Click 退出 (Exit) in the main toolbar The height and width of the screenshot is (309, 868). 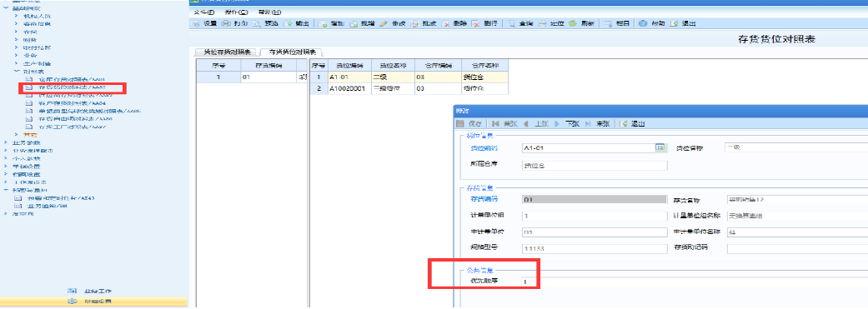tap(683, 24)
